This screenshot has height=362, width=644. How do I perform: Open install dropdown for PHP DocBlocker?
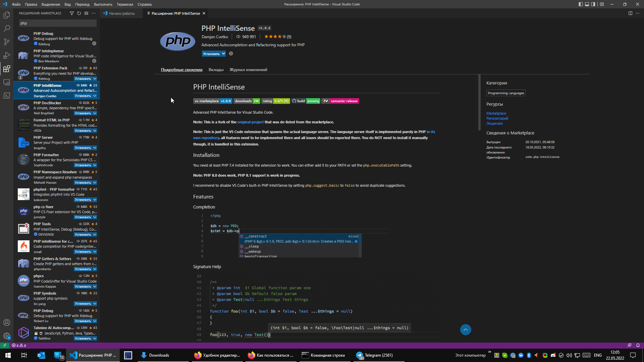[95, 113]
